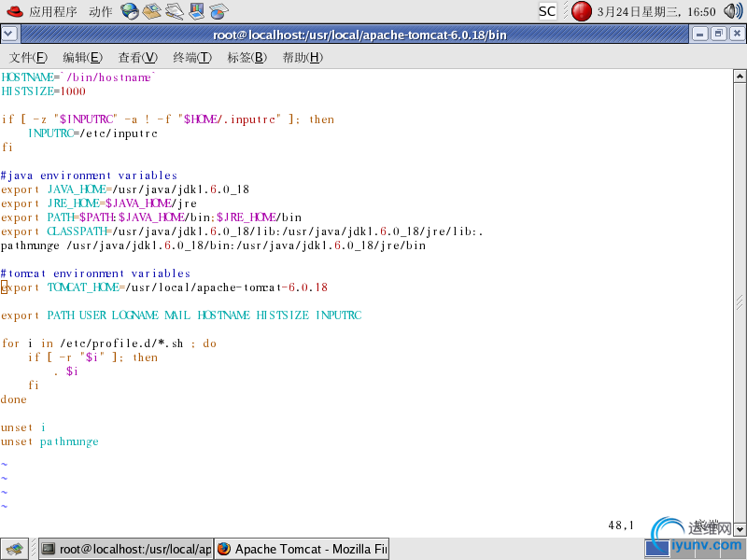Click the red update alert icon
Screen dimensions: 747x560
pos(581,11)
